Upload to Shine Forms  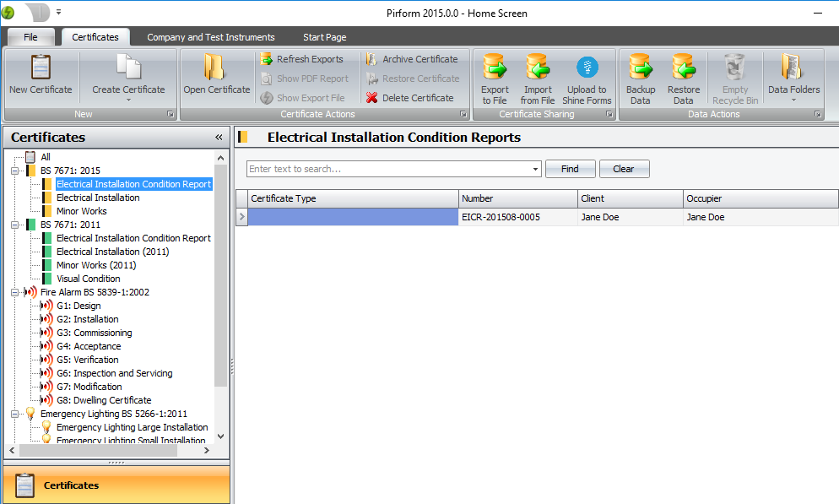tap(587, 67)
